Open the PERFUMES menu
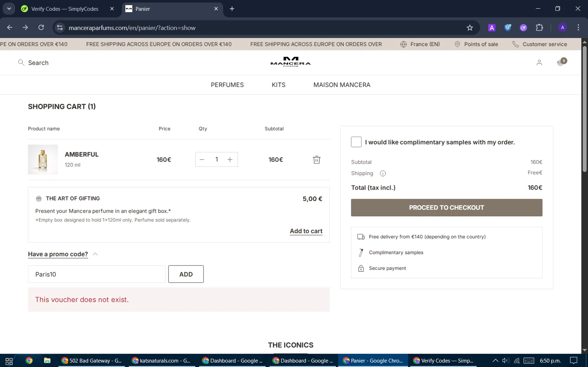 227,85
